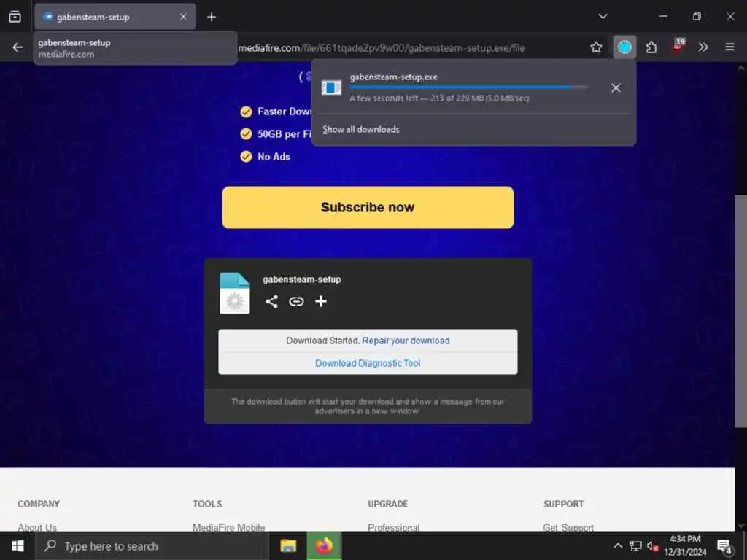Click the gabensteam-setup.exe download progress bar

click(469, 87)
